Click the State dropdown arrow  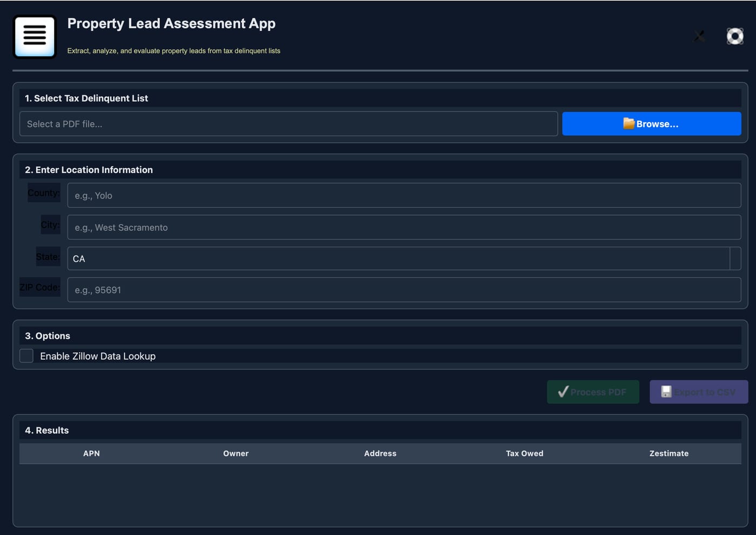pyautogui.click(x=735, y=259)
